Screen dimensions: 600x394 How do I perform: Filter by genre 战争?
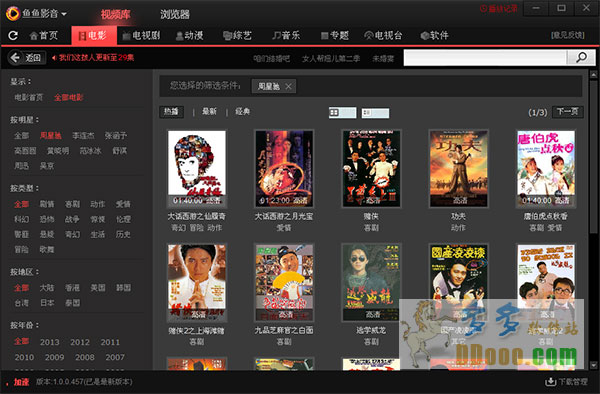[x=72, y=219]
